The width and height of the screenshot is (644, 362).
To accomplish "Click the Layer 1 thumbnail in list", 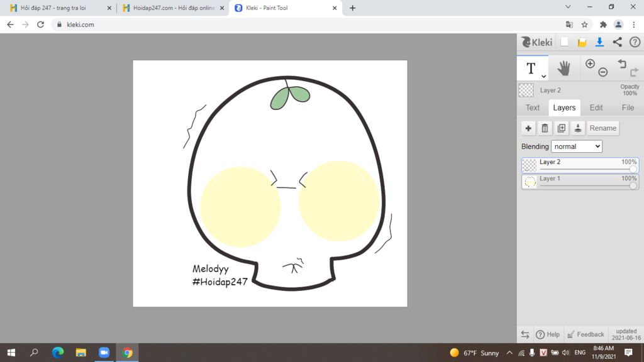I will click(530, 182).
